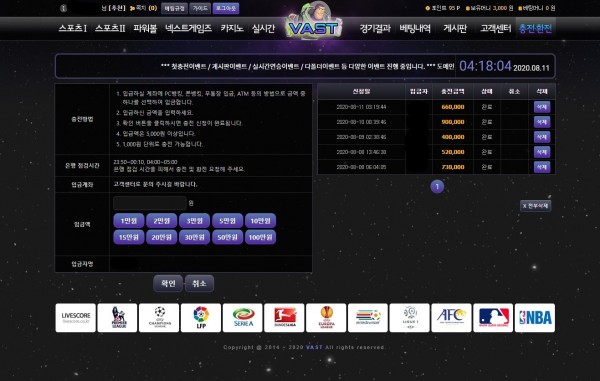Click the 취소 cancel button
The width and height of the screenshot is (600, 381).
[x=199, y=283]
